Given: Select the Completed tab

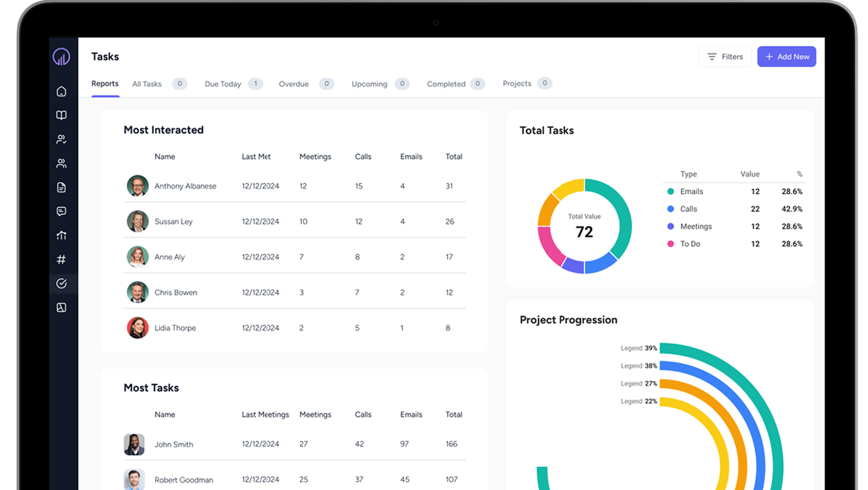Looking at the screenshot, I should (x=446, y=84).
